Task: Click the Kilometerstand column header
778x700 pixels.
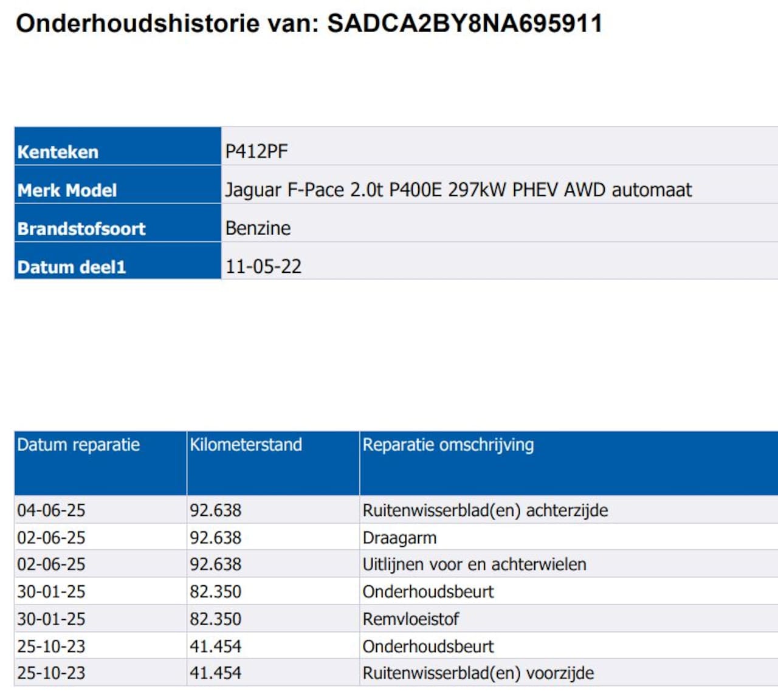Action: [x=246, y=445]
